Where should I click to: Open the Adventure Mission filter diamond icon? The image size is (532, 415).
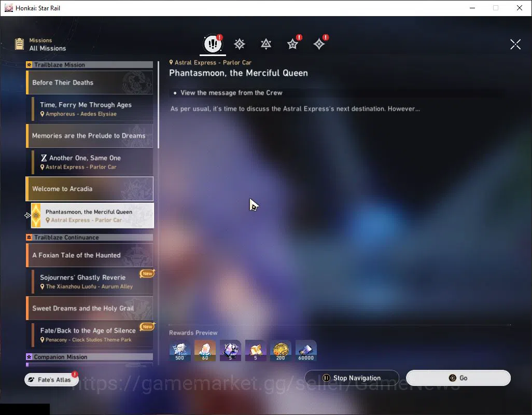(319, 44)
